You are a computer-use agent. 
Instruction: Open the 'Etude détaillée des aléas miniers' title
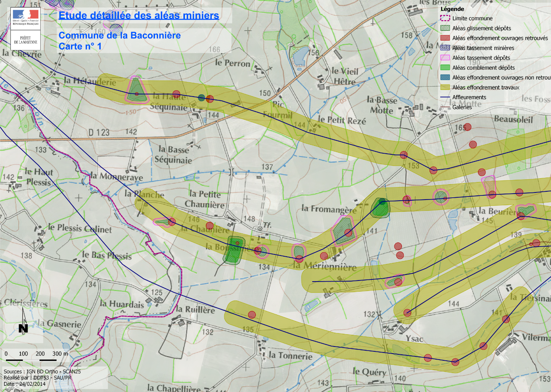point(139,15)
